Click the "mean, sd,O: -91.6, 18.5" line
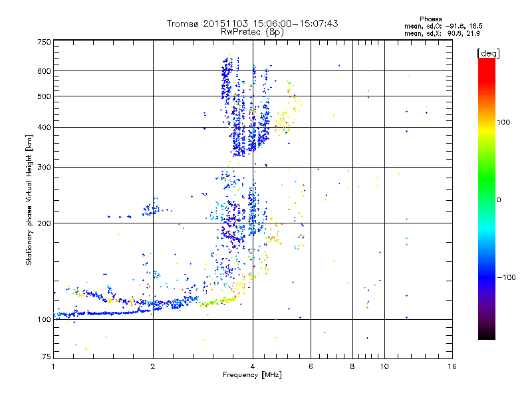The width and height of the screenshot is (532, 399). pyautogui.click(x=443, y=26)
